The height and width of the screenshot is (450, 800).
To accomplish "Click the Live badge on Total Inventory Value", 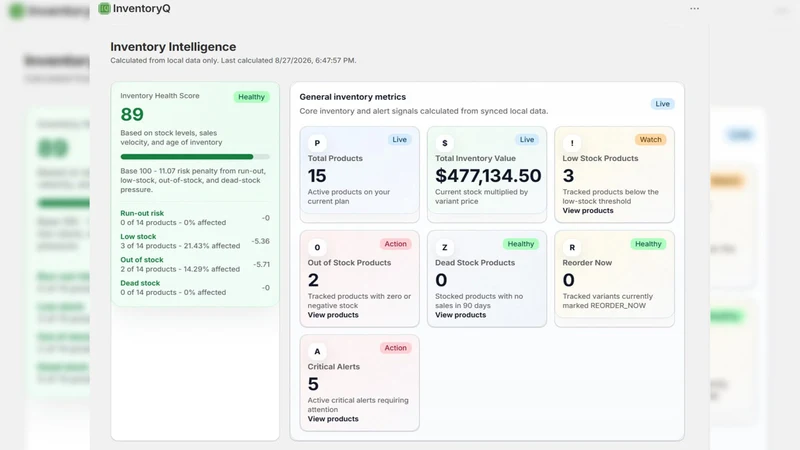I will pyautogui.click(x=527, y=140).
